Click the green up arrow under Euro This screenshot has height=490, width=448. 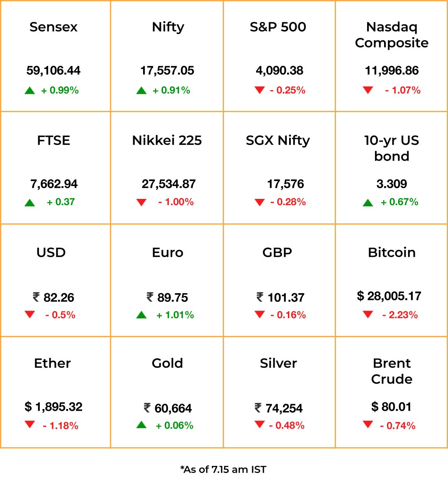click(141, 315)
